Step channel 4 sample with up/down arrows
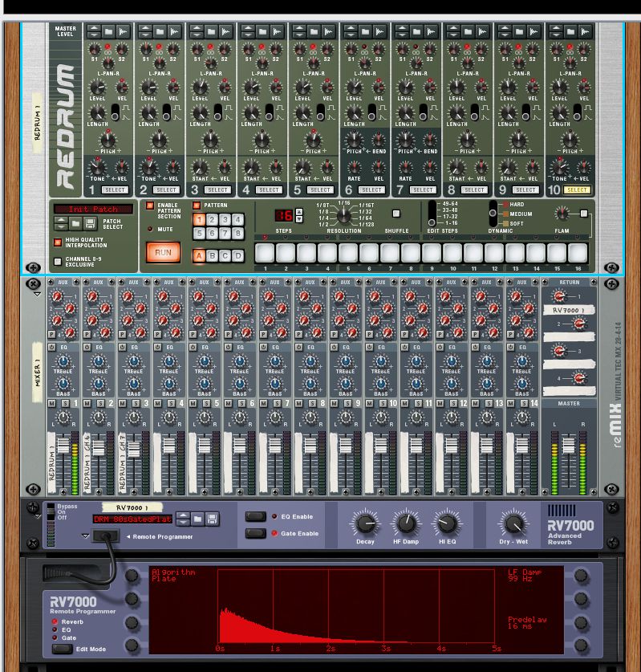The height and width of the screenshot is (672, 641). click(x=249, y=31)
